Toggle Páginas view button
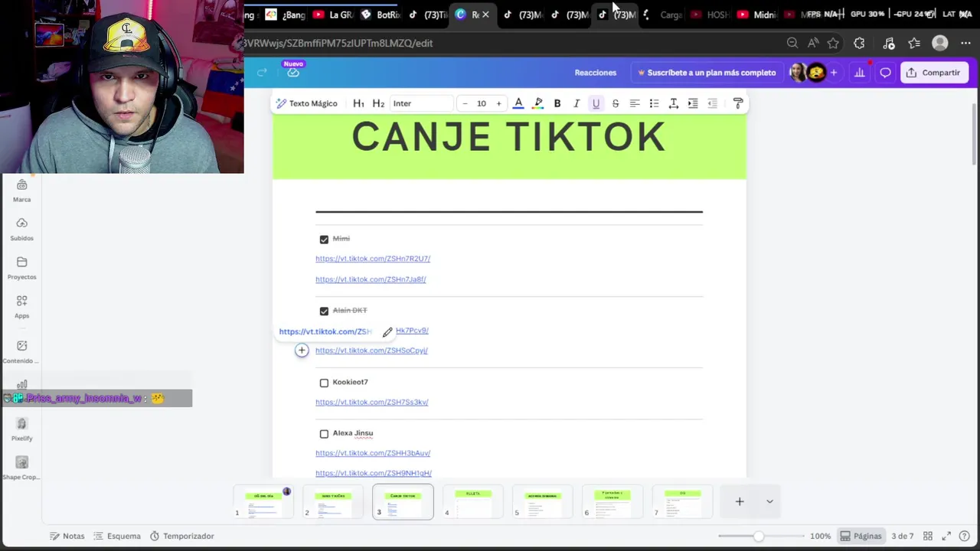The image size is (980, 551). click(861, 536)
